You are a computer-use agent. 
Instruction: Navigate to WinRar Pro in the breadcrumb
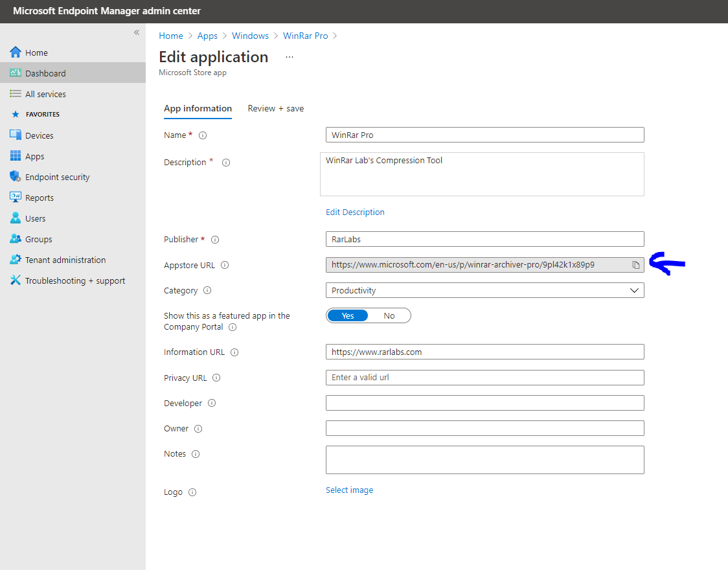point(306,36)
